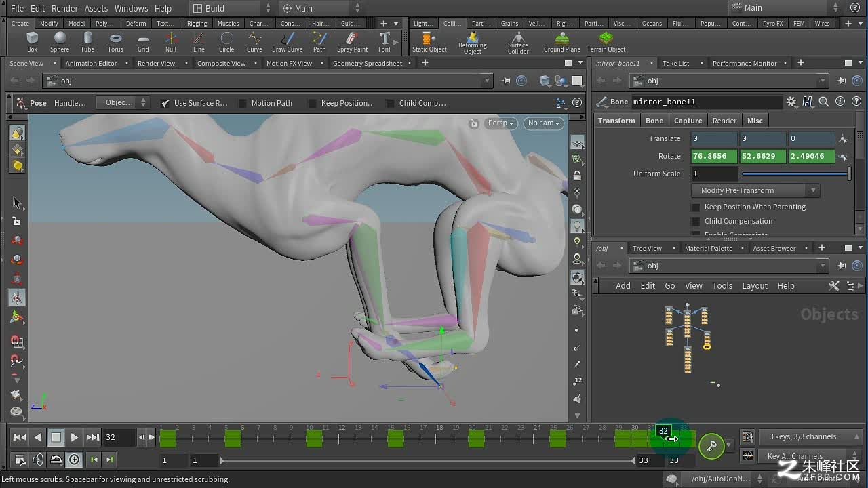Screen dimensions: 868x488
Task: Open the Main radial menu dropdown
Action: pos(321,8)
